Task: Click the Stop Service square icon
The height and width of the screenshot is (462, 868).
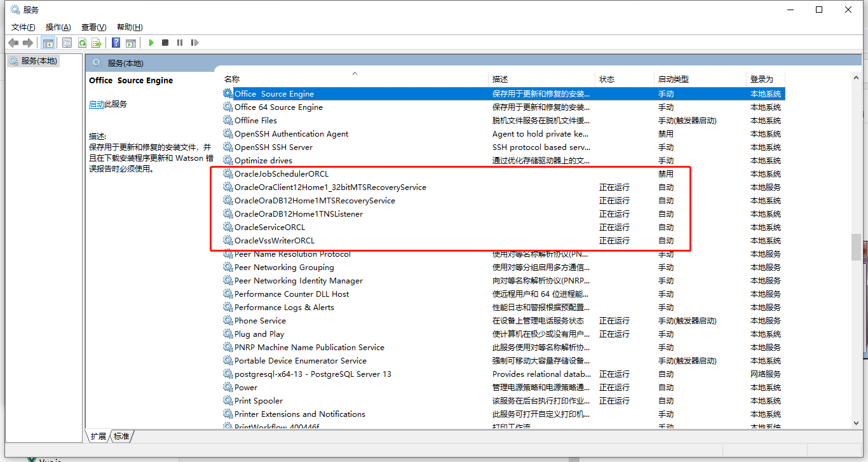Action: pyautogui.click(x=165, y=43)
